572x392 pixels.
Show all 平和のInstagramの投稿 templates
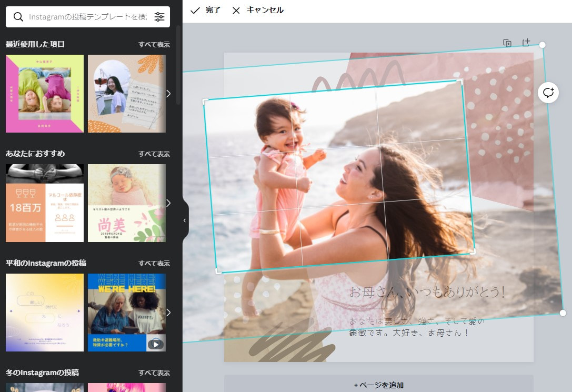(x=154, y=263)
